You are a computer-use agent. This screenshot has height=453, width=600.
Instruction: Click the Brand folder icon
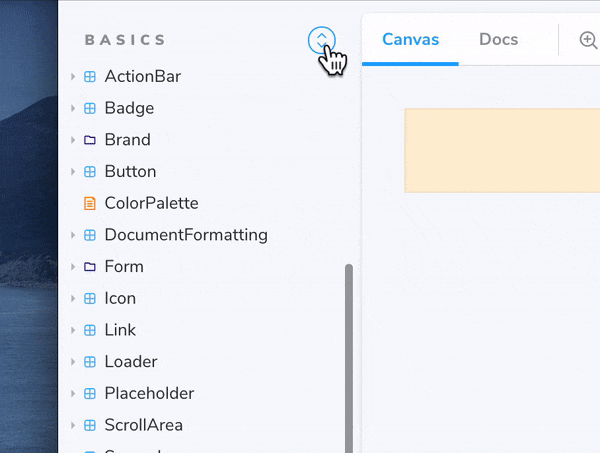90,140
